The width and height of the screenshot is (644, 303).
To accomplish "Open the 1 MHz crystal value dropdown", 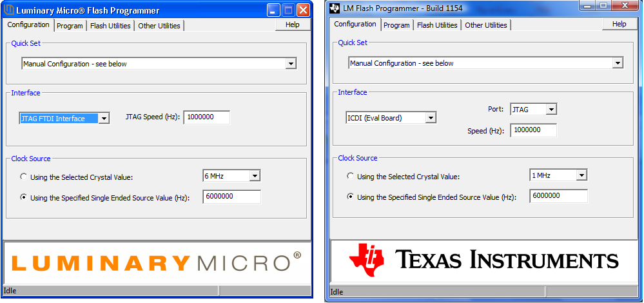I will pyautogui.click(x=581, y=175).
